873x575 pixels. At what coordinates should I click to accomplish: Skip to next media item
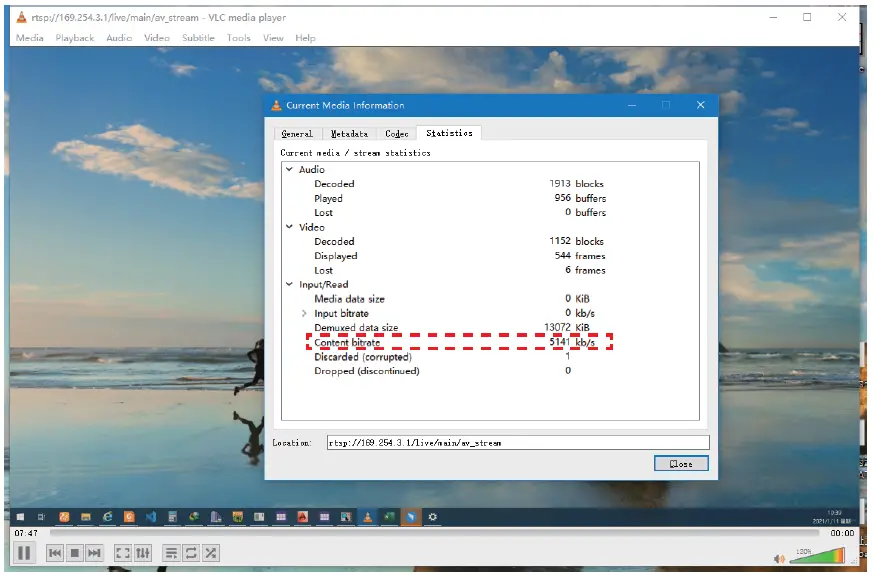tap(95, 553)
